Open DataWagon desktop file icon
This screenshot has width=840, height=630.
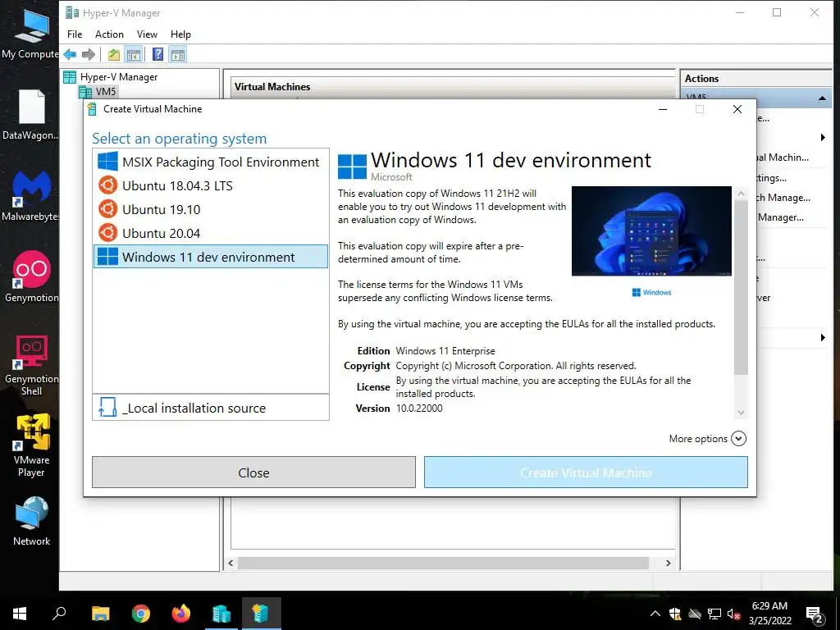[x=30, y=114]
